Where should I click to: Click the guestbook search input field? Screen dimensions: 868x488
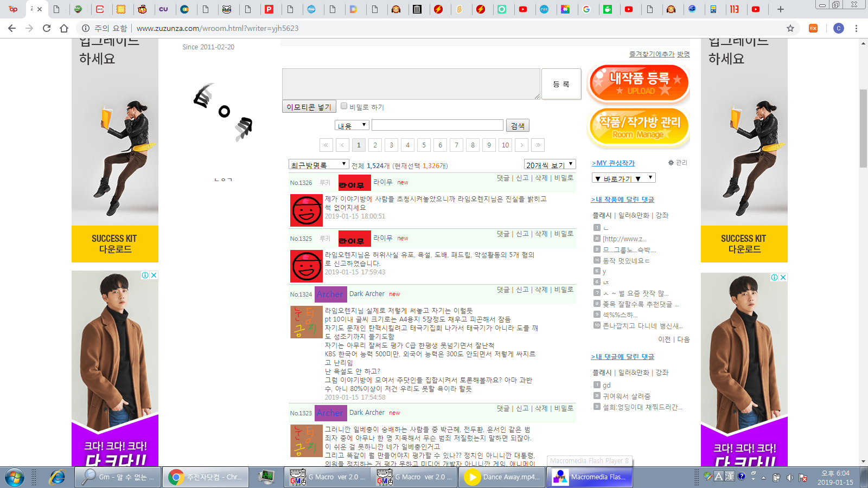coord(437,125)
